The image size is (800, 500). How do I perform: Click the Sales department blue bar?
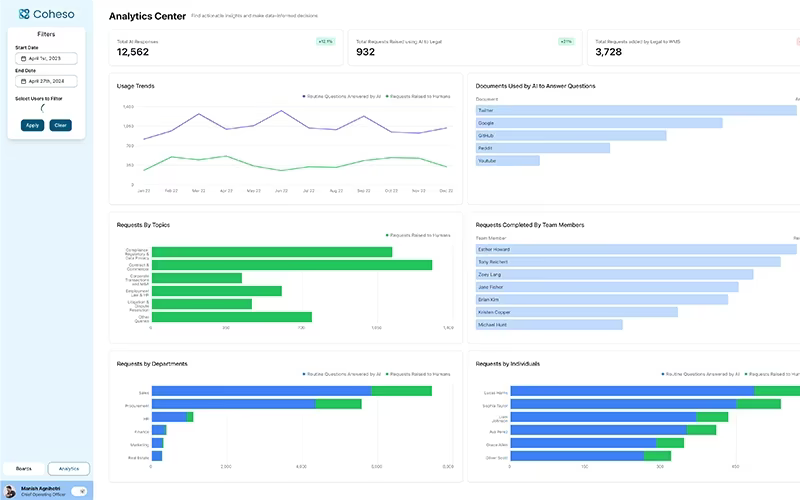click(x=261, y=391)
